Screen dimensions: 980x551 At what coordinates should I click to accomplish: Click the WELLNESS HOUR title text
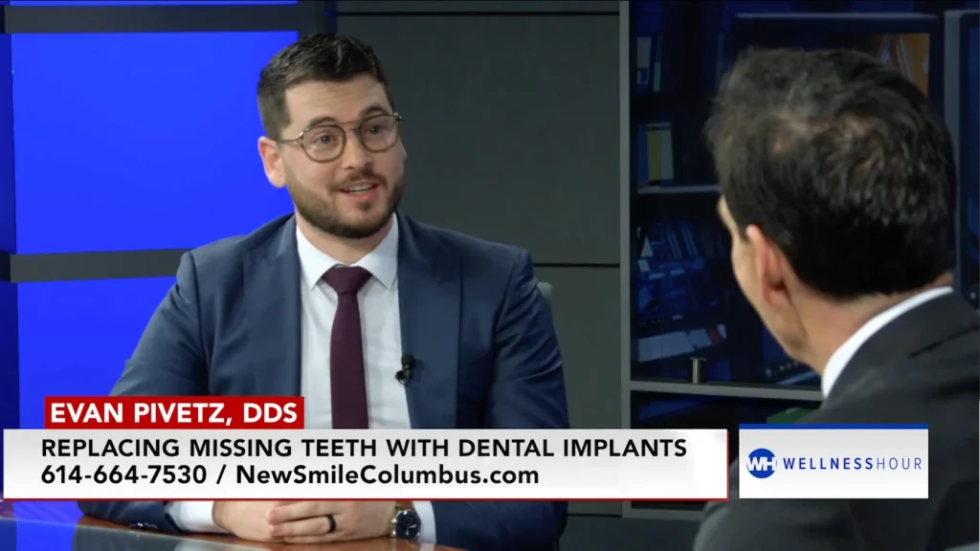click(852, 461)
